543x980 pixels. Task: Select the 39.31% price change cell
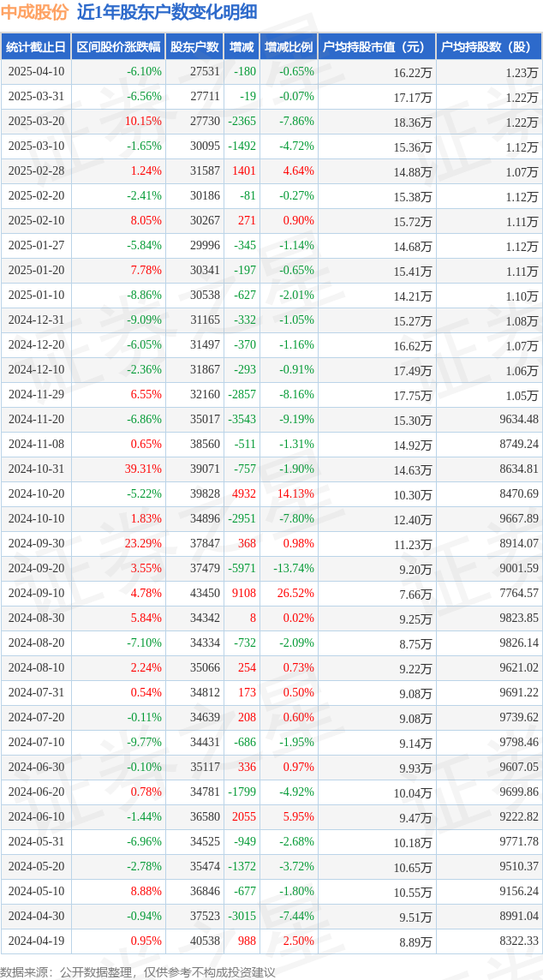pos(119,469)
